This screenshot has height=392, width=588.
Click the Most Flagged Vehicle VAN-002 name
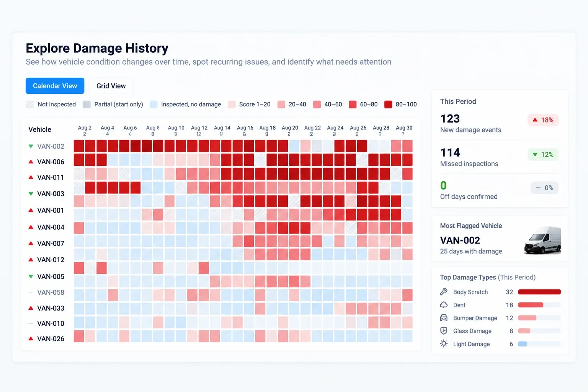click(460, 240)
